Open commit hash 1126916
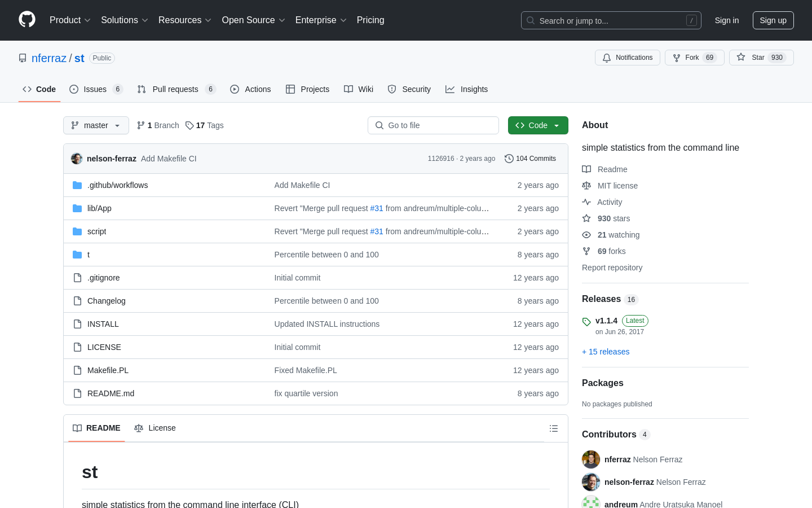Image resolution: width=812 pixels, height=508 pixels. (441, 159)
